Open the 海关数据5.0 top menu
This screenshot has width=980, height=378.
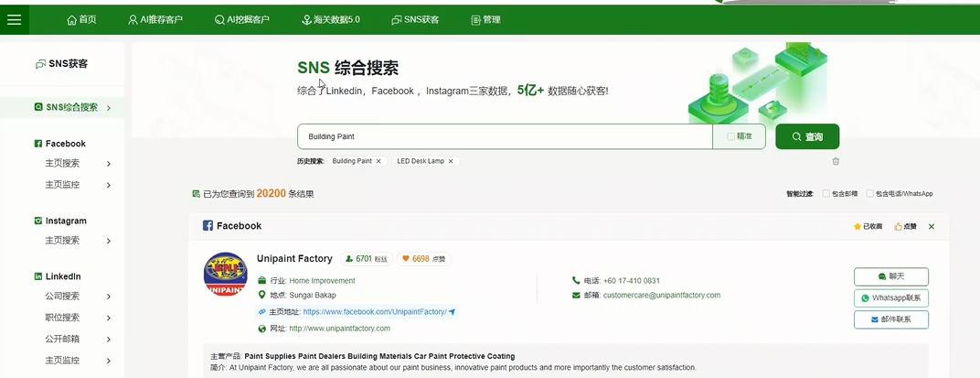(330, 19)
